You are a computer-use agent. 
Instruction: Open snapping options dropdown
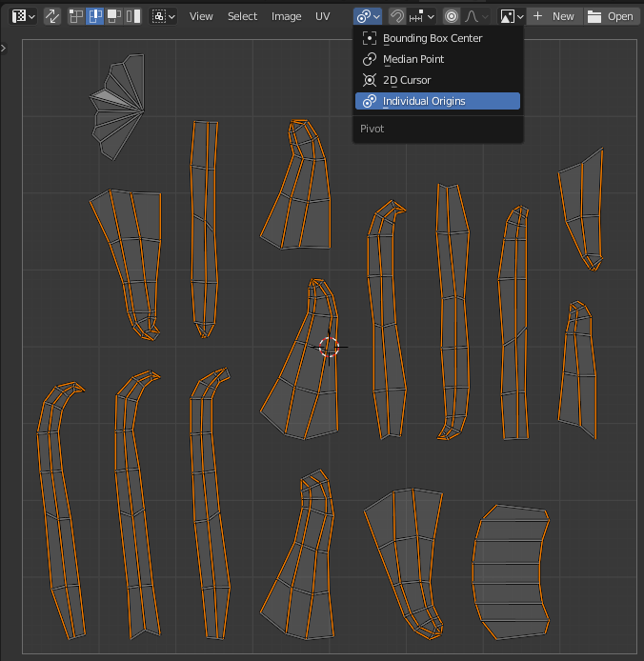pos(422,16)
